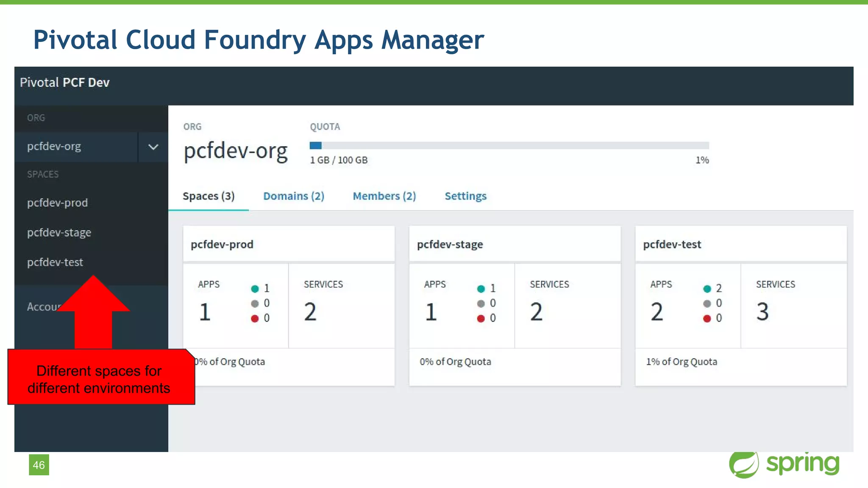868x488 pixels.
Task: Click the gray stopped-apps dot in pcfdev-test
Action: [707, 304]
